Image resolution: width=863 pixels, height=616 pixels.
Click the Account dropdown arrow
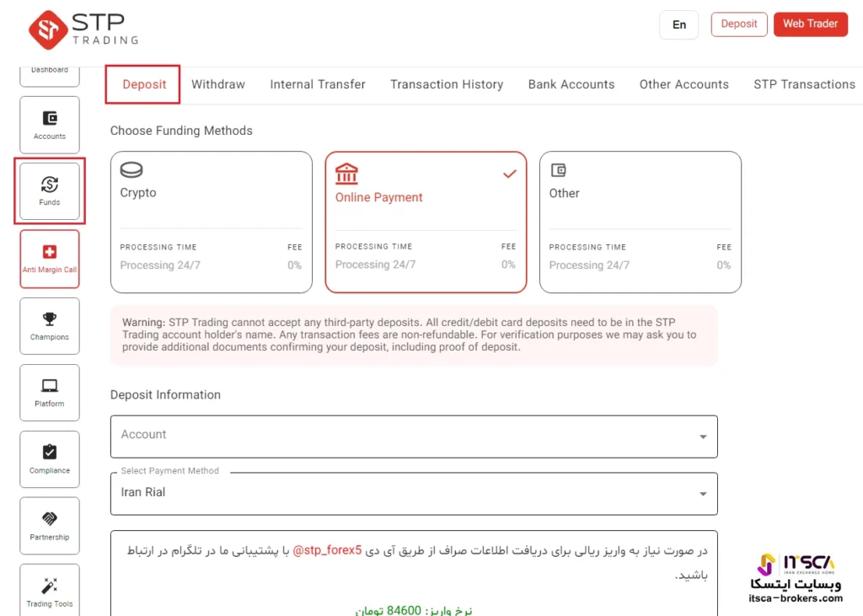pyautogui.click(x=703, y=437)
